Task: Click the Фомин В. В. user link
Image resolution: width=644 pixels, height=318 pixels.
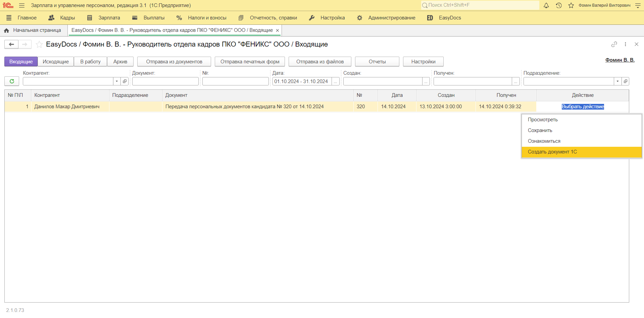Action: pos(620,60)
